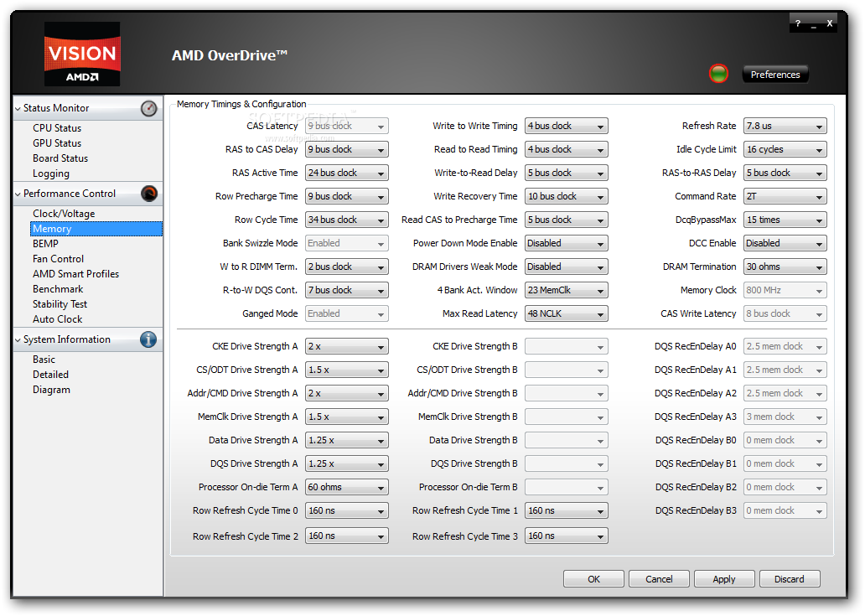Open the system Diagram page
The width and height of the screenshot is (865, 616).
coord(51,390)
